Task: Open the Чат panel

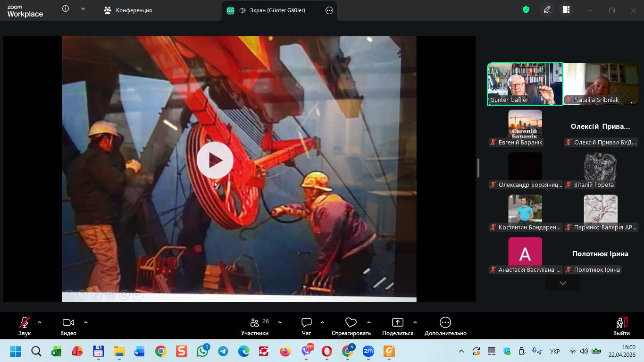Action: pyautogui.click(x=307, y=326)
